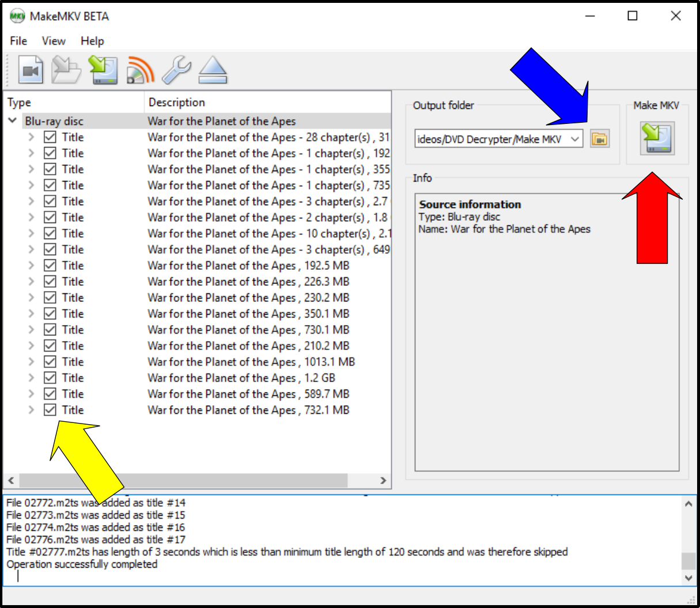Browse for output folder using folder icon
700x608 pixels.
tap(600, 139)
